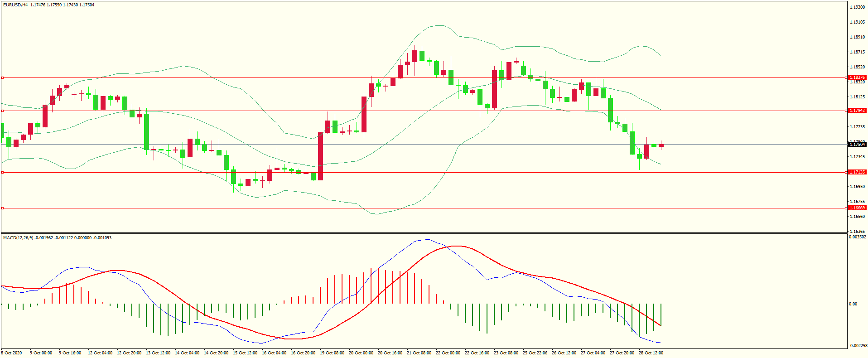Viewport: 868px width, 358px height.
Task: Click the MACD zero level label 0.00
Action: point(853,304)
